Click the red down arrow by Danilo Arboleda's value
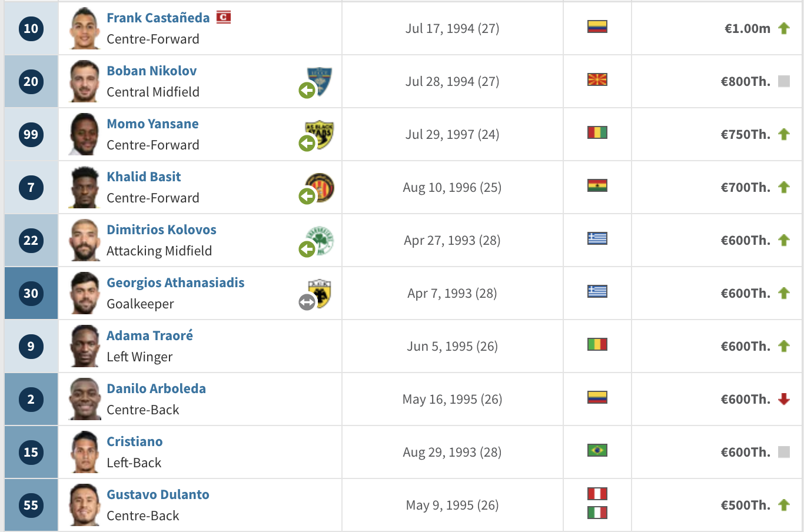 click(x=783, y=399)
